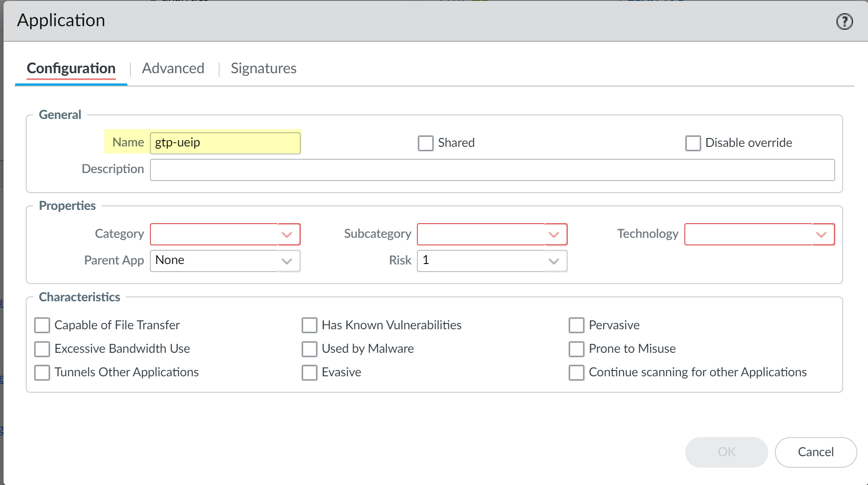
Task: Open the Risk level dropdown
Action: [554, 261]
